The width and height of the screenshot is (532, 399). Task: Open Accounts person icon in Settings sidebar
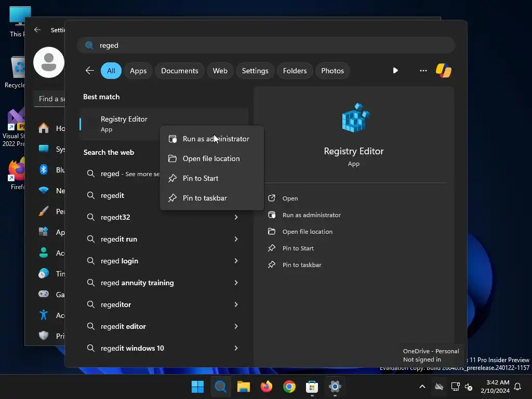tap(44, 252)
